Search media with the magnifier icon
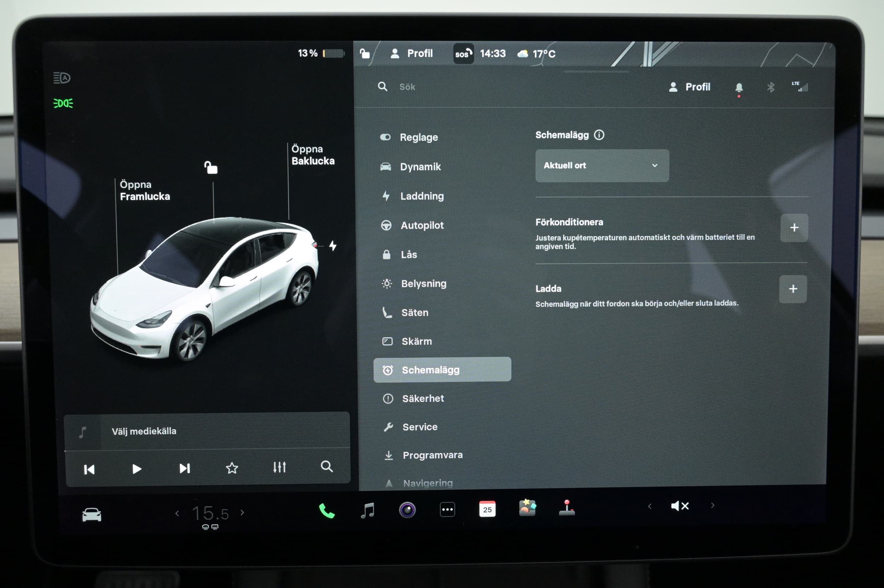Screen dimensions: 884x588 point(327,466)
